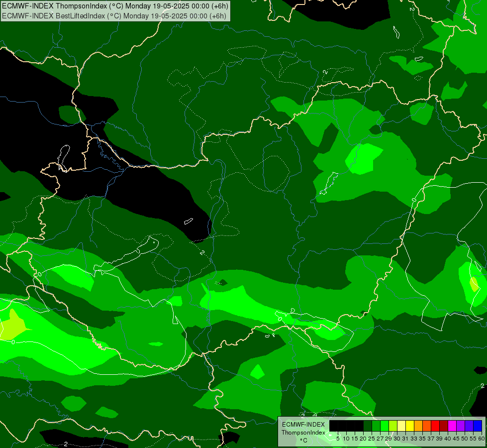Click the ThompsonIndex label in the legend
The height and width of the screenshot is (448, 487).
(x=303, y=433)
